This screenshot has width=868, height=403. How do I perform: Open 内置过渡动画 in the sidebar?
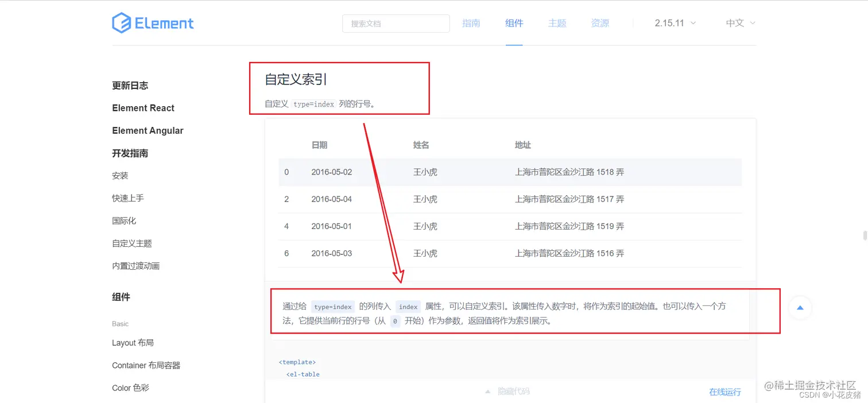[135, 266]
